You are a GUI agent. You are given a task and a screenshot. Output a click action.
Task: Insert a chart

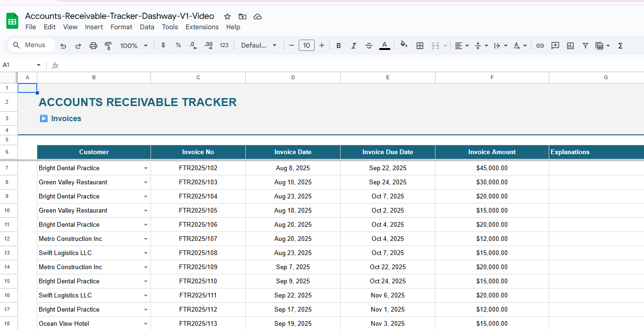pos(570,45)
